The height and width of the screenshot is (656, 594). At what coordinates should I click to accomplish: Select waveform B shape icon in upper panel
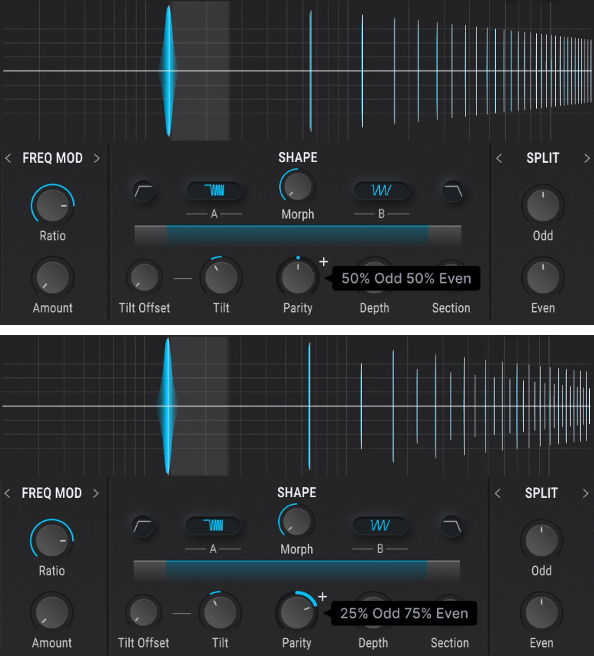point(381,191)
